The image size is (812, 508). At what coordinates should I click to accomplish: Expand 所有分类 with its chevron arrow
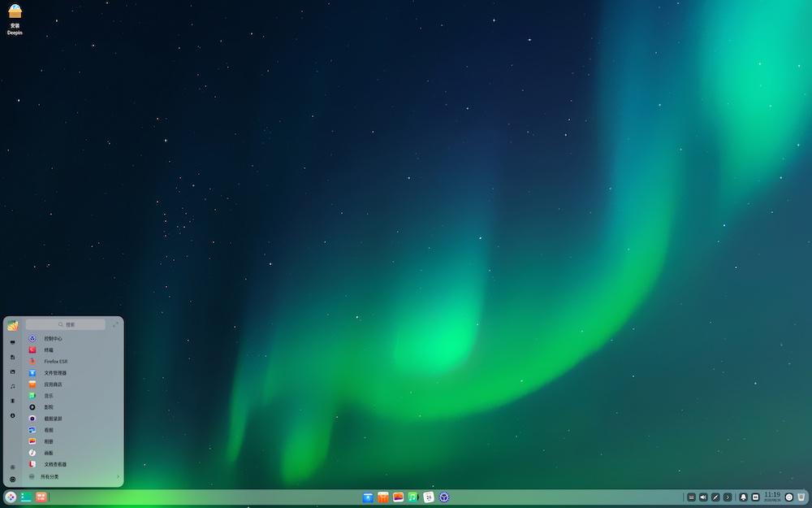tap(118, 476)
